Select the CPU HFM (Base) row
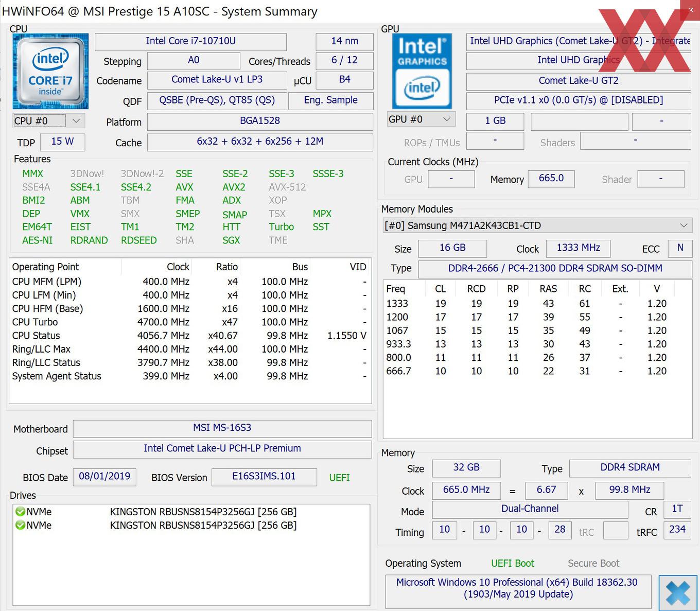 click(190, 308)
